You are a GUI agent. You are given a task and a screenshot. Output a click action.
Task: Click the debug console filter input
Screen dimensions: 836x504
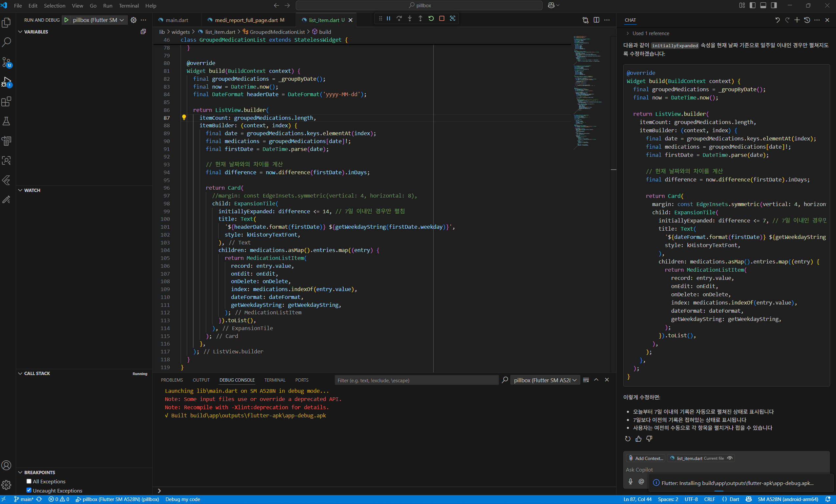416,380
